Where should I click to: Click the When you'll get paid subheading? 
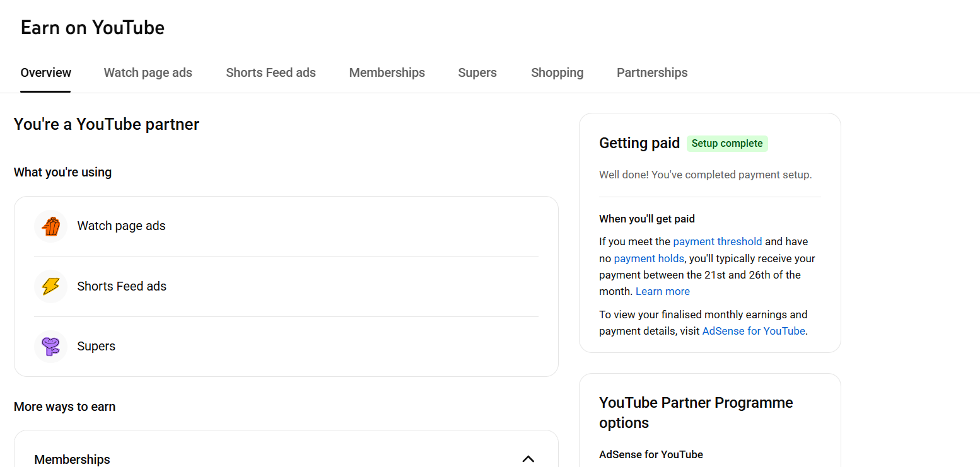click(647, 219)
